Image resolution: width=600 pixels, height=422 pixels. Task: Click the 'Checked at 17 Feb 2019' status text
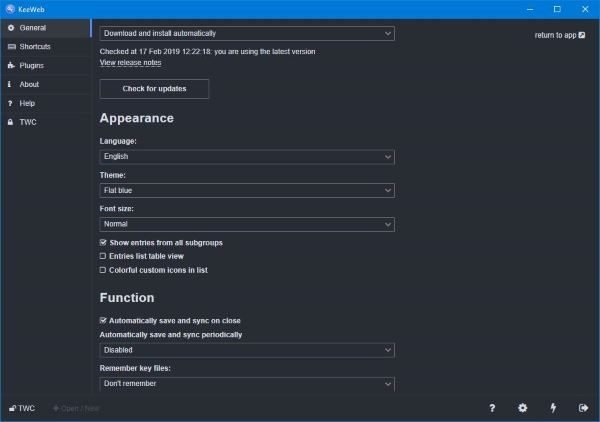tap(207, 52)
